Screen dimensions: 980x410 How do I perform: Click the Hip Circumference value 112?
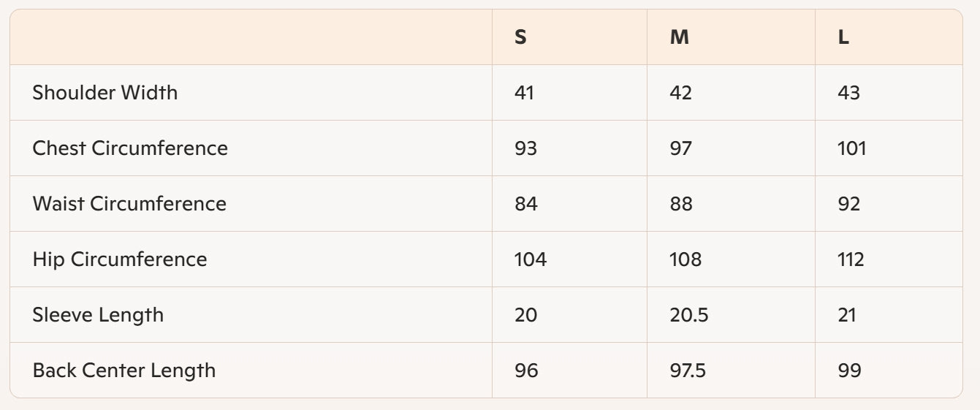point(851,259)
